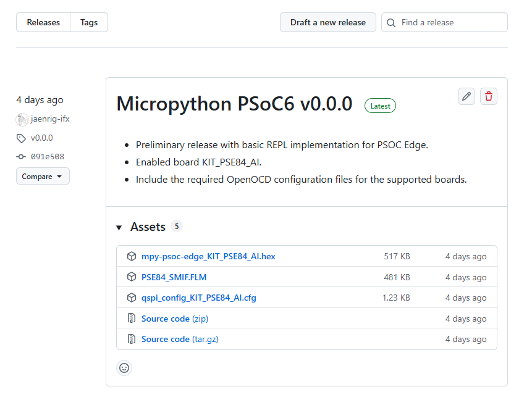Click '4 days ago' in the Source code (tar.gz) row
The width and height of the screenshot is (532, 413).
[x=466, y=339]
